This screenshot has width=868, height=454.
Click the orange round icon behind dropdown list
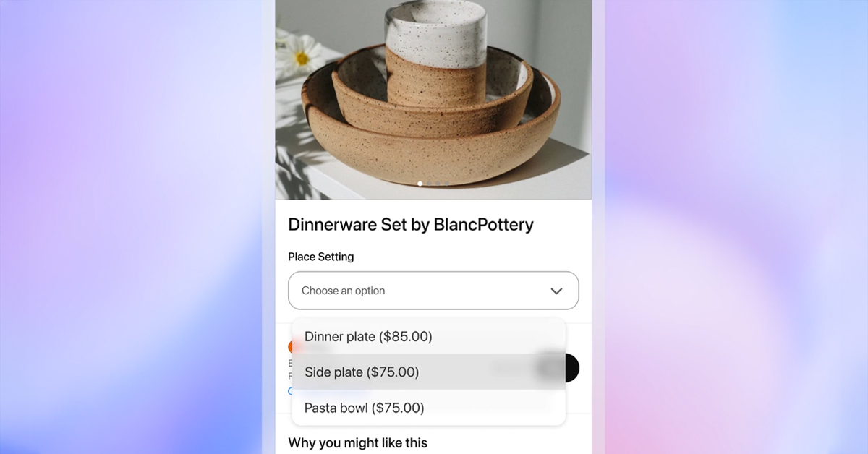(291, 347)
